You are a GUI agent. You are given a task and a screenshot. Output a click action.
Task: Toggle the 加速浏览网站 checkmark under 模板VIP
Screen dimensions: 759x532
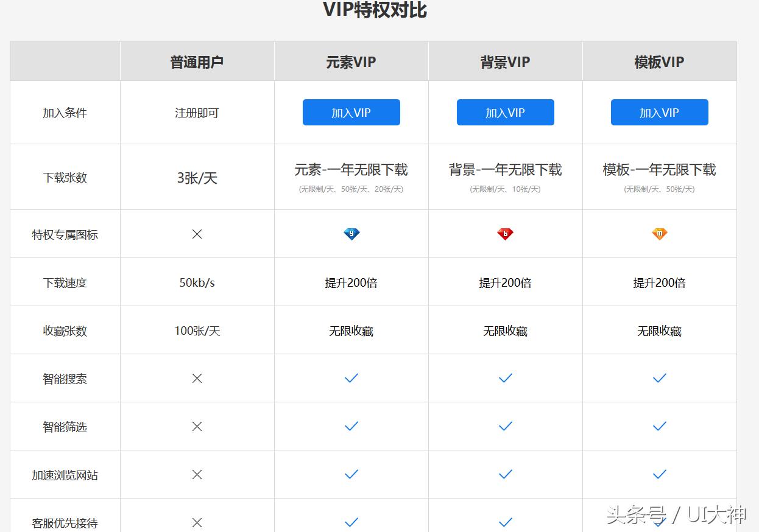pyautogui.click(x=659, y=474)
